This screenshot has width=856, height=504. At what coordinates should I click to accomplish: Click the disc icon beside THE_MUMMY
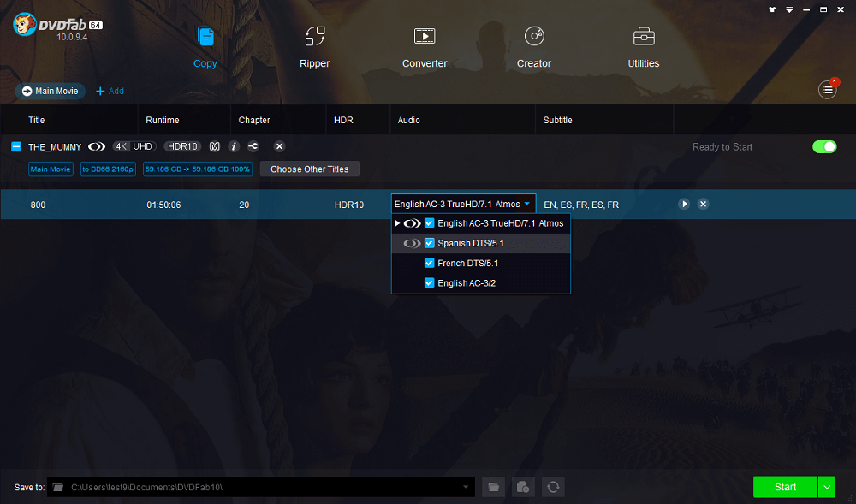click(97, 146)
